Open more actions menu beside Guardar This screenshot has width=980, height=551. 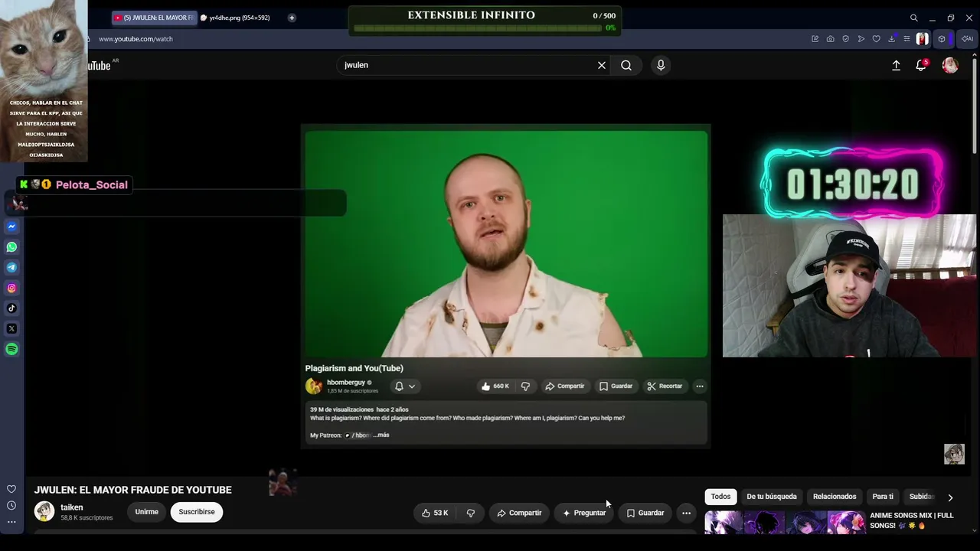click(x=687, y=513)
